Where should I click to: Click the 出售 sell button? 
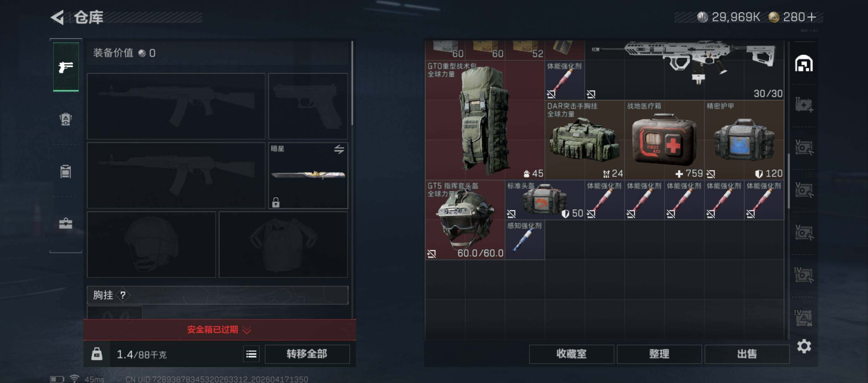(747, 354)
